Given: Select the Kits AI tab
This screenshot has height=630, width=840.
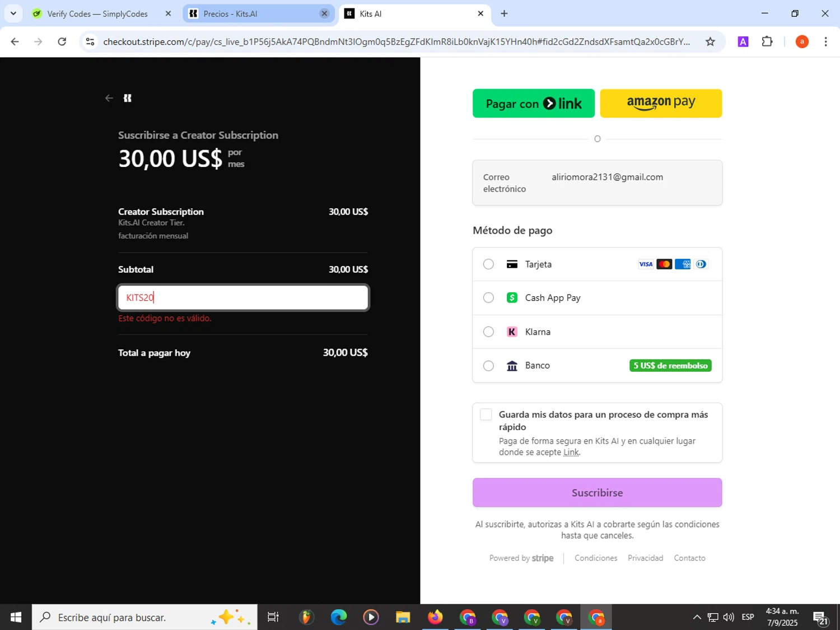Looking at the screenshot, I should [414, 13].
